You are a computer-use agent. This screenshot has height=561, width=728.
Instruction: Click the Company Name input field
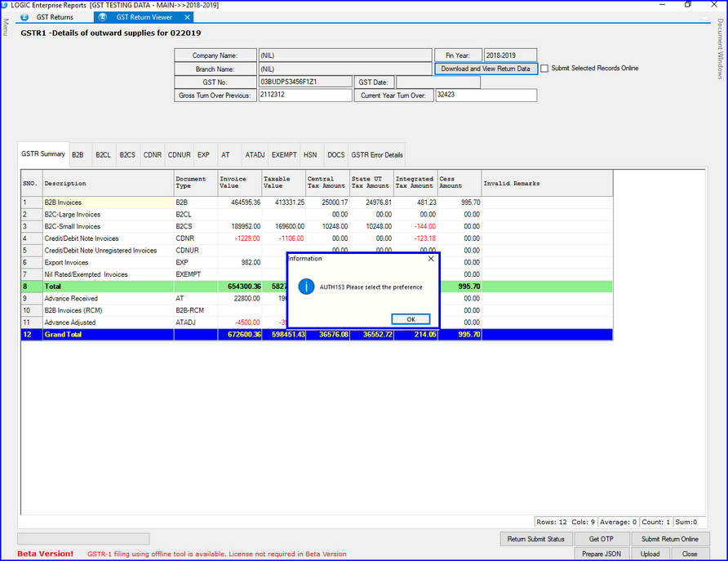[345, 56]
